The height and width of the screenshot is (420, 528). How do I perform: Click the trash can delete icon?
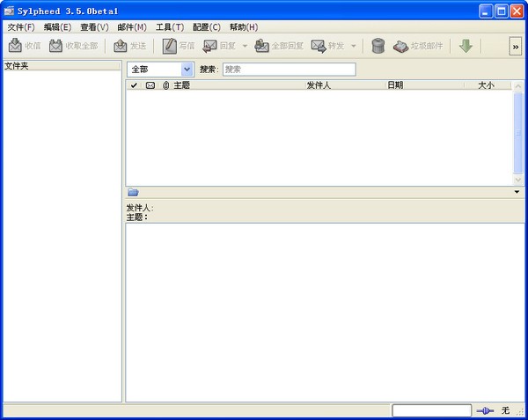click(378, 46)
